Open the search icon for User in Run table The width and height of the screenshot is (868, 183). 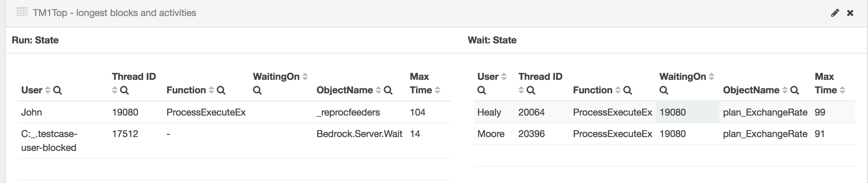click(57, 90)
